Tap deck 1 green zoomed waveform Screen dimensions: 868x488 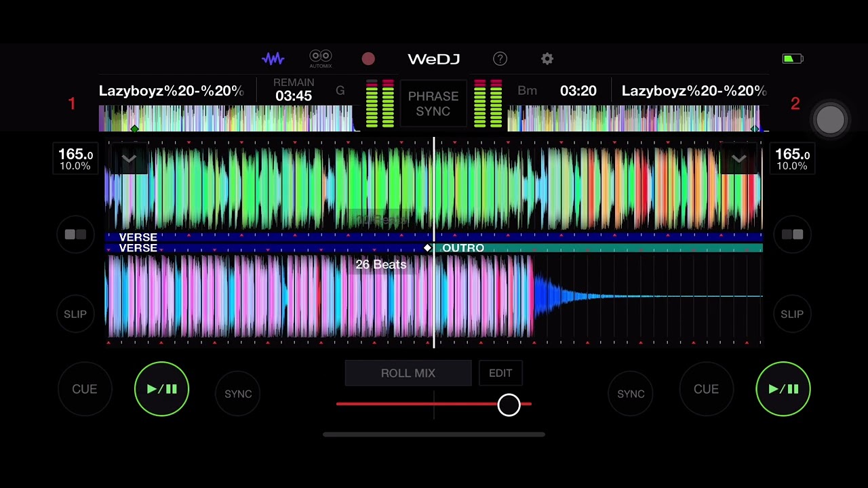pyautogui.click(x=434, y=188)
